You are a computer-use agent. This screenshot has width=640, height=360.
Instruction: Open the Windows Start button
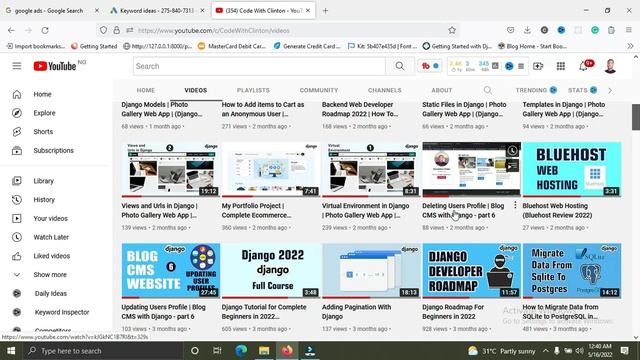[x=11, y=351]
